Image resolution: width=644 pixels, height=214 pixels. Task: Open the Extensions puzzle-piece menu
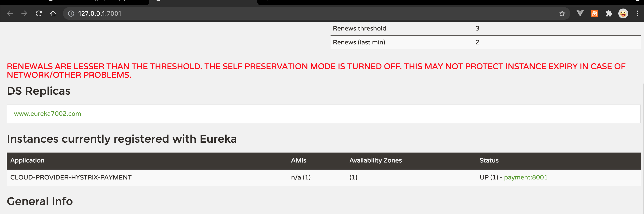[609, 13]
